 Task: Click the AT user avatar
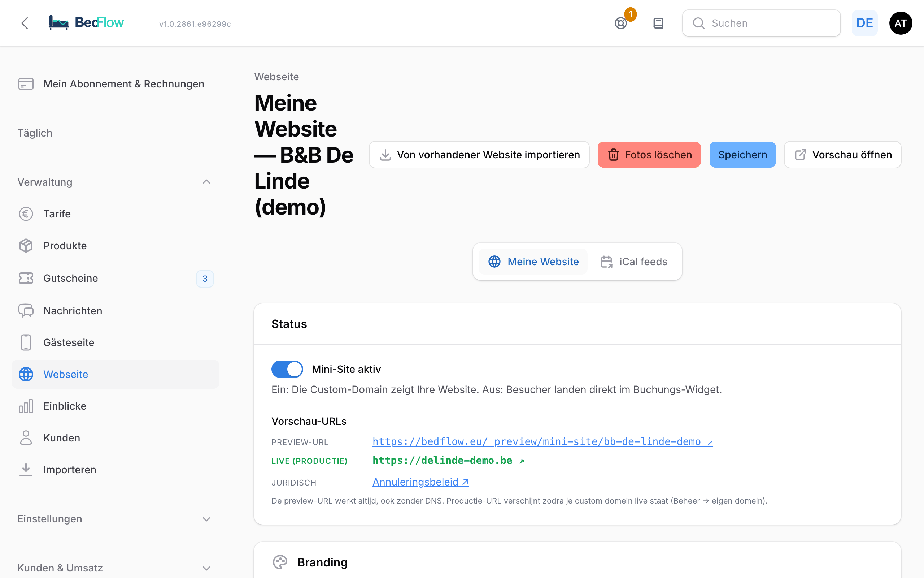(x=901, y=23)
